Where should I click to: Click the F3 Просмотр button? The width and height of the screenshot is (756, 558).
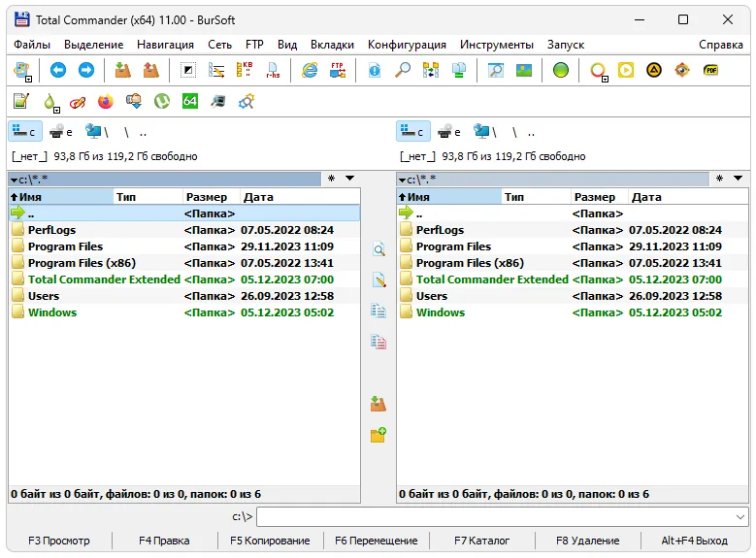[59, 541]
